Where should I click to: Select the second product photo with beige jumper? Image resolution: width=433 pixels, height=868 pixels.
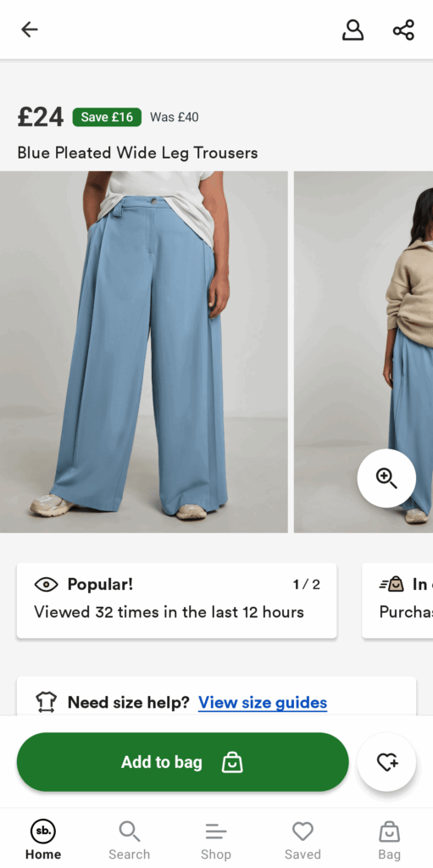click(364, 352)
